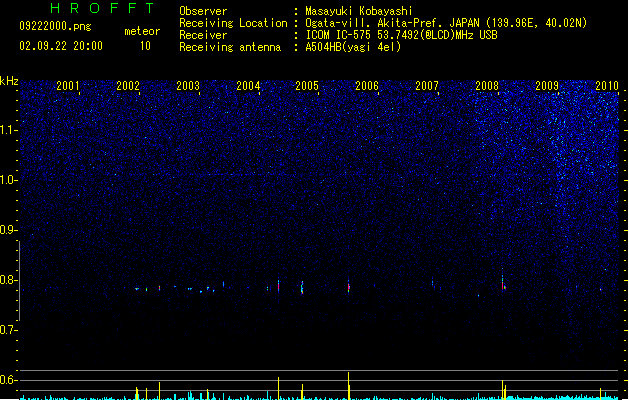Image resolution: width=629 pixels, height=400 pixels.
Task: Click the date stamp 02.09.22 20:00
Action: [x=61, y=46]
